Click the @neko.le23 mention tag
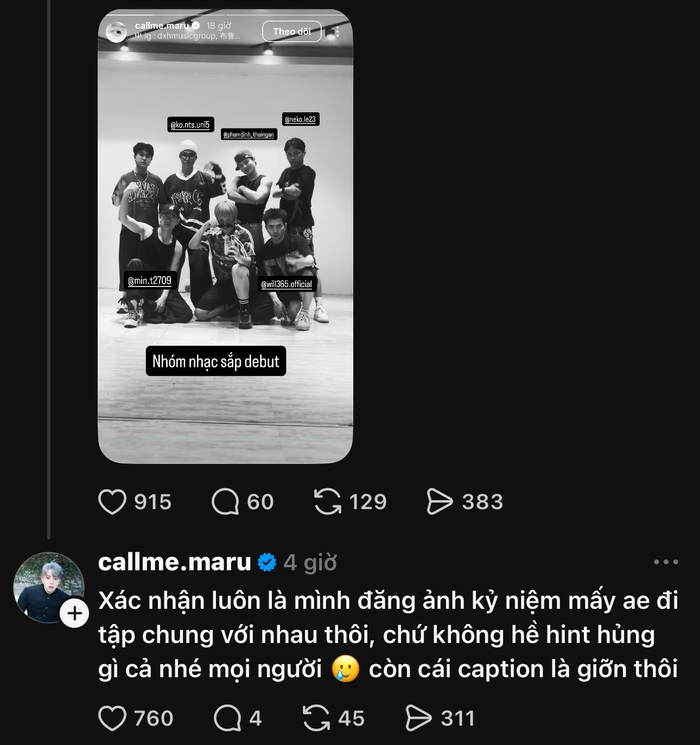Image resolution: width=700 pixels, height=745 pixels. 301,119
